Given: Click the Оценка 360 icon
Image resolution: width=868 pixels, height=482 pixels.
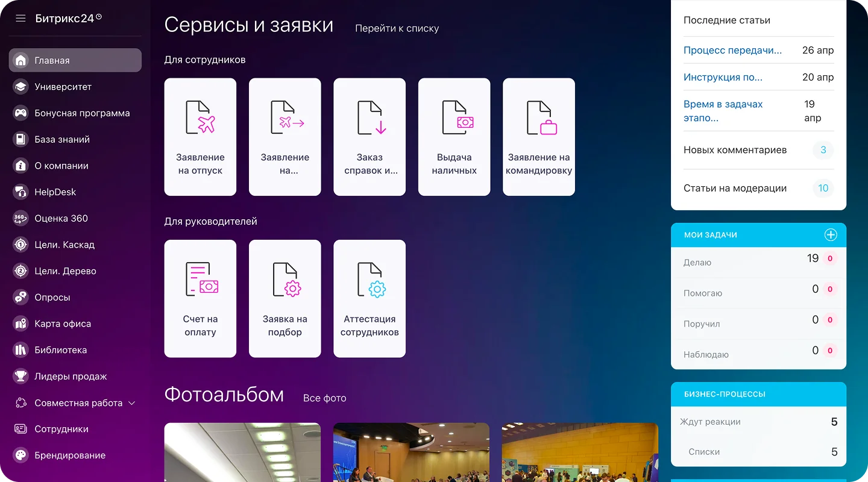Looking at the screenshot, I should tap(21, 218).
